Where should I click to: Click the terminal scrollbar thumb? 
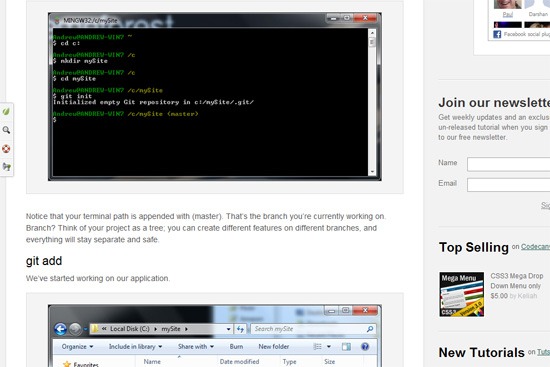[x=372, y=42]
